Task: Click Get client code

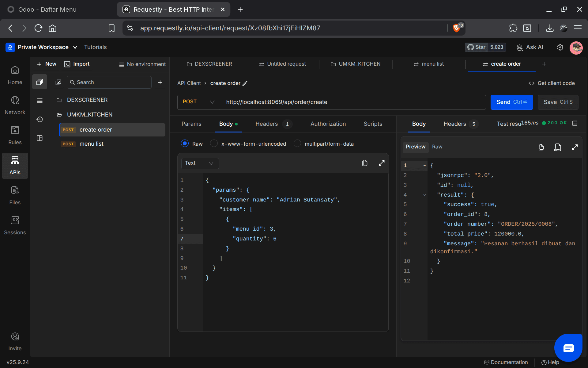Action: [552, 83]
